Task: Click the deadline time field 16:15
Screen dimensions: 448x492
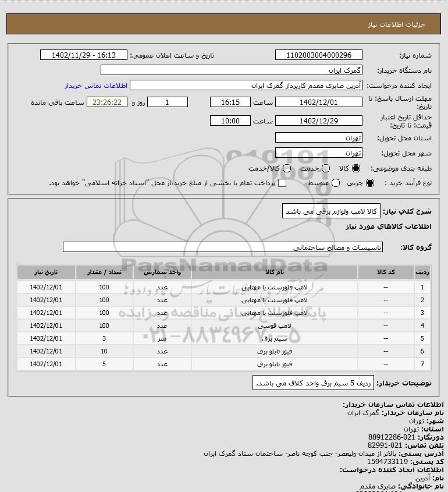Action: click(230, 102)
